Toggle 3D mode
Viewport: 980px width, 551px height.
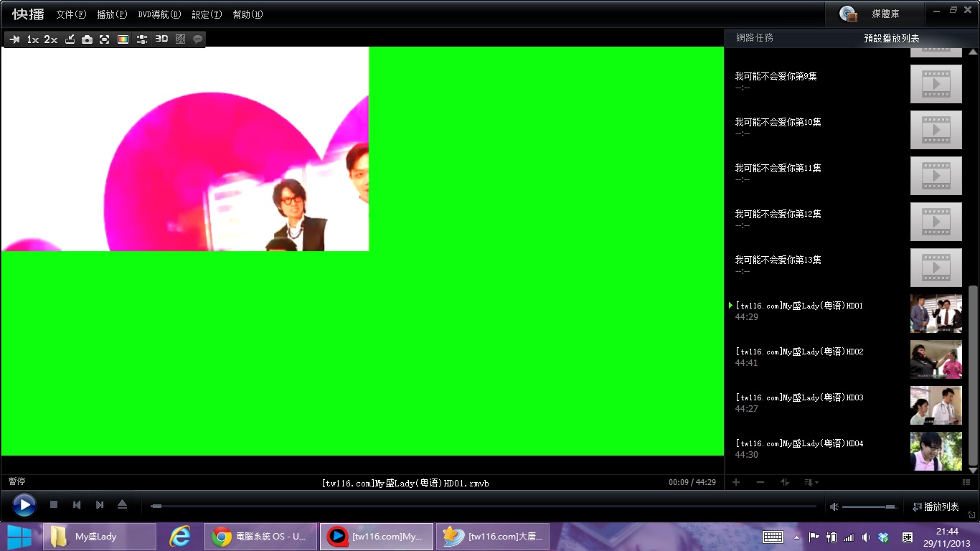point(161,39)
